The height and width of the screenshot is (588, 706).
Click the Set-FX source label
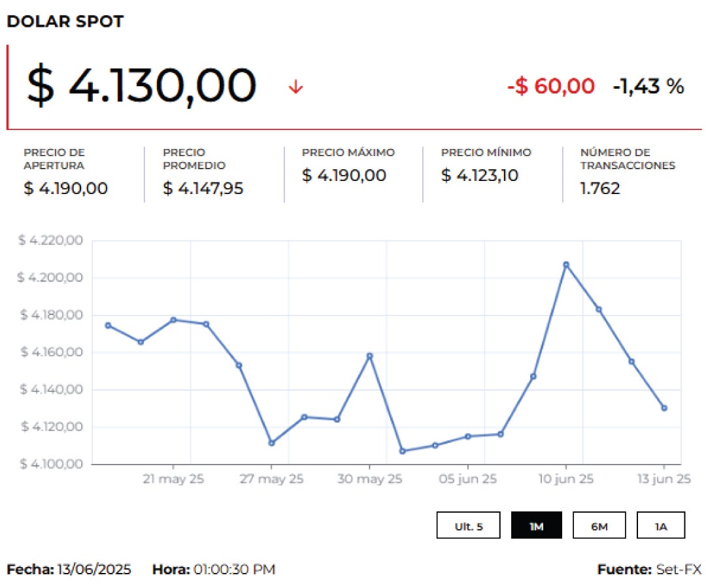679,569
